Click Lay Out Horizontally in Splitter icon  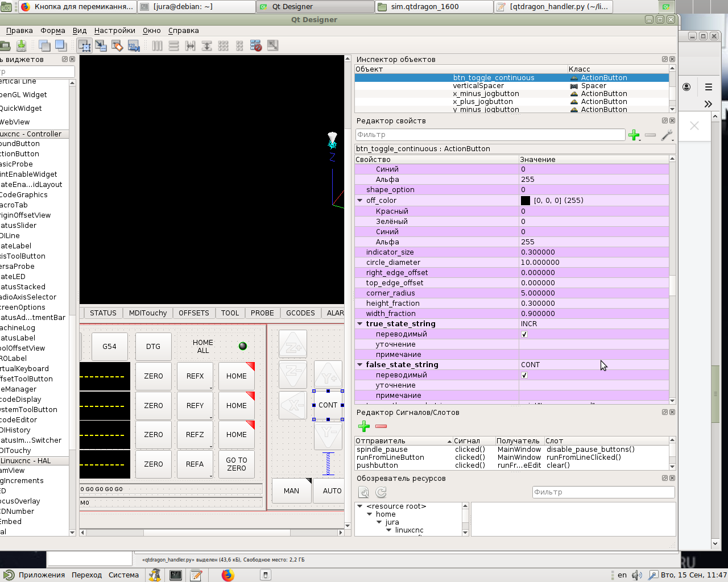[191, 45]
